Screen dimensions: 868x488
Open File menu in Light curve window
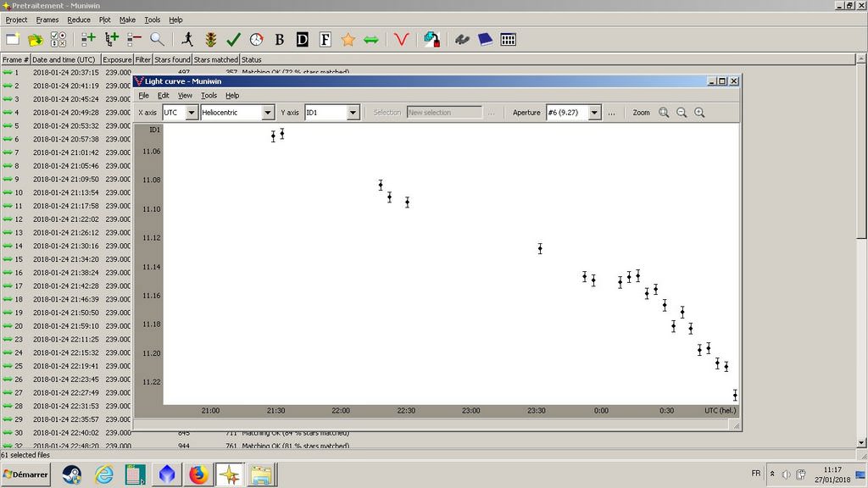point(143,95)
